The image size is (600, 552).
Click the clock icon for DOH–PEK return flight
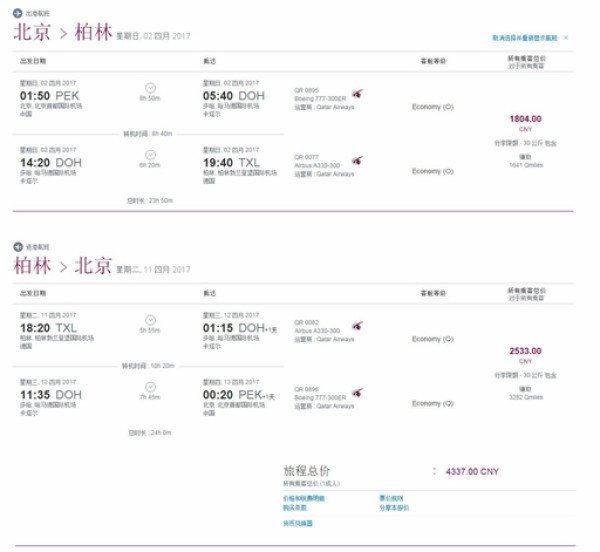(x=150, y=386)
